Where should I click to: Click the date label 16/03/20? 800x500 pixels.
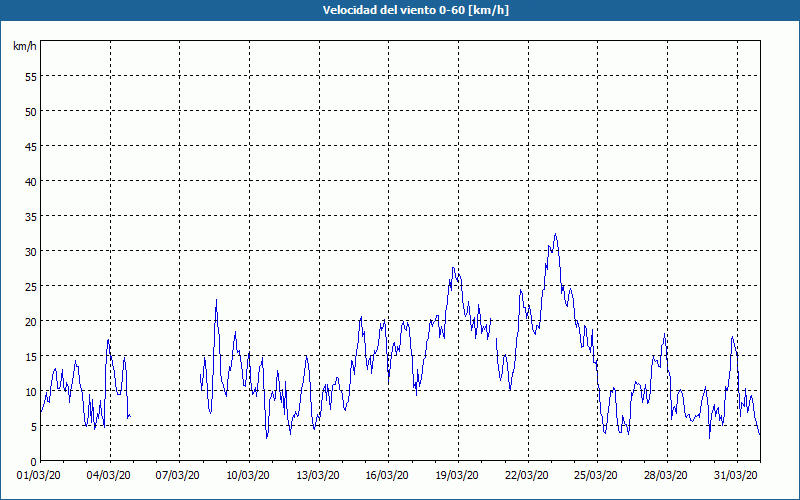pyautogui.click(x=387, y=476)
